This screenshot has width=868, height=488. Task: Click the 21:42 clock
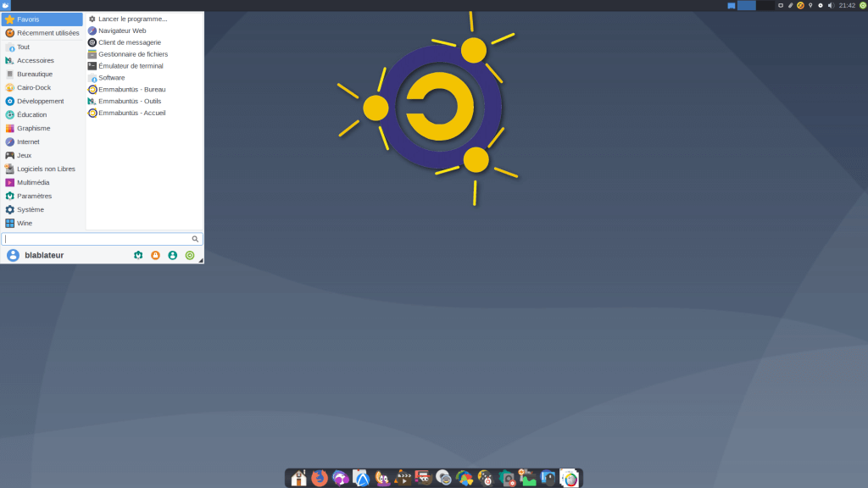click(847, 6)
